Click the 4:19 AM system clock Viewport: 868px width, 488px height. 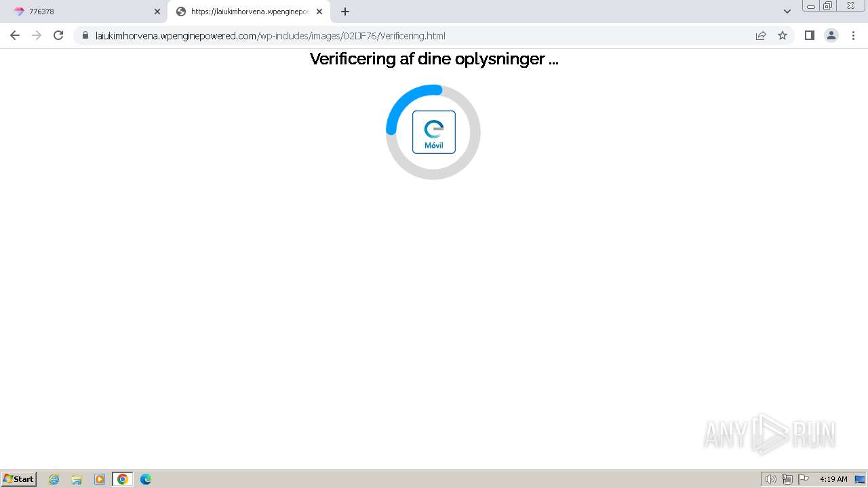[833, 479]
